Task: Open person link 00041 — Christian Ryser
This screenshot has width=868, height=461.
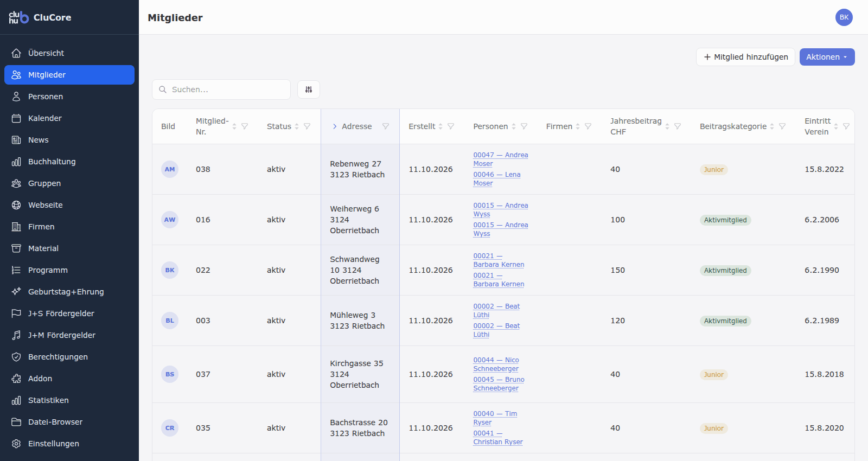Action: 498,438
